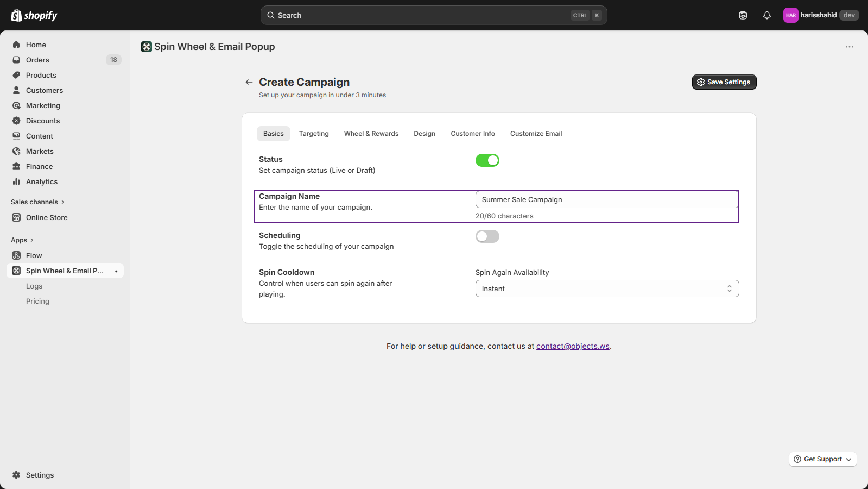Screen dimensions: 868x489
Task: Click the Save Settings button
Action: click(724, 82)
